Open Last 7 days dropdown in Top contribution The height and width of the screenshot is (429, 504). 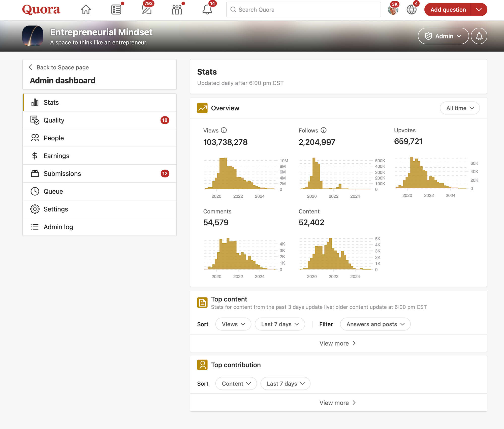tap(285, 384)
